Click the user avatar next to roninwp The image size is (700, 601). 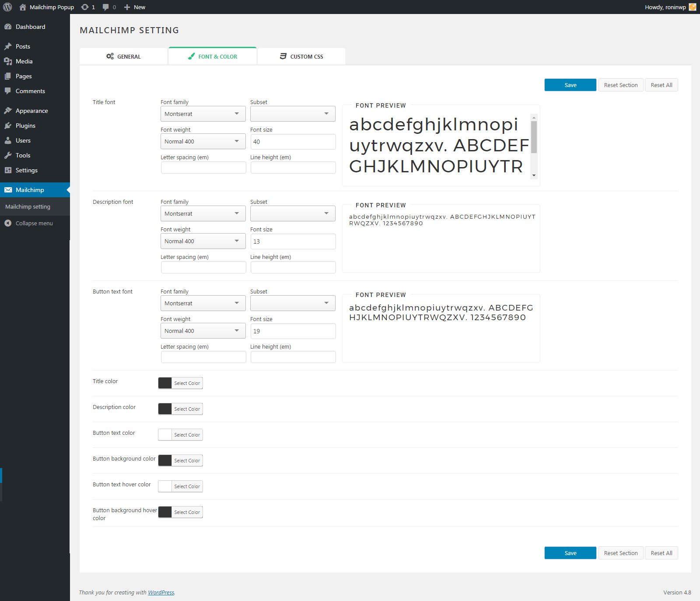693,7
